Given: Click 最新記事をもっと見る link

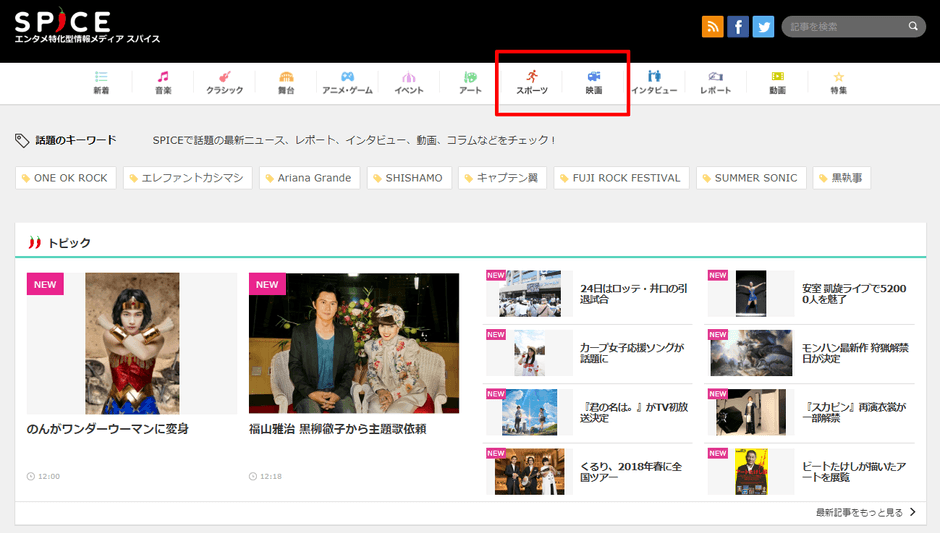Looking at the screenshot, I should pyautogui.click(x=865, y=512).
